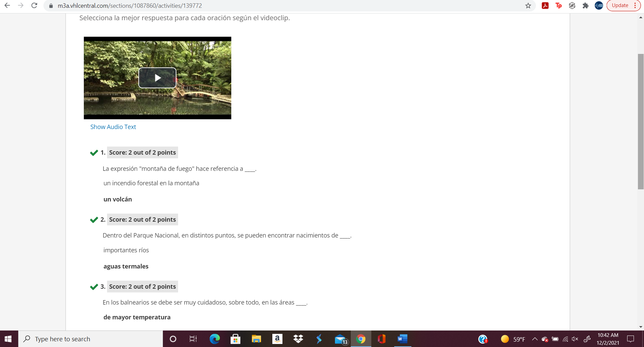Viewport: 644px width, 347px height.
Task: Switch to Chrome in the taskbar
Action: click(x=361, y=339)
